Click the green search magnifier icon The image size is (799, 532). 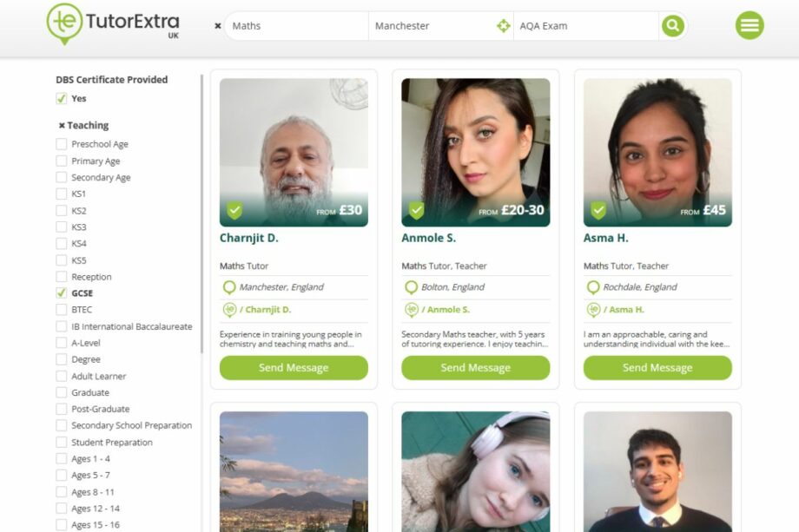pyautogui.click(x=672, y=26)
